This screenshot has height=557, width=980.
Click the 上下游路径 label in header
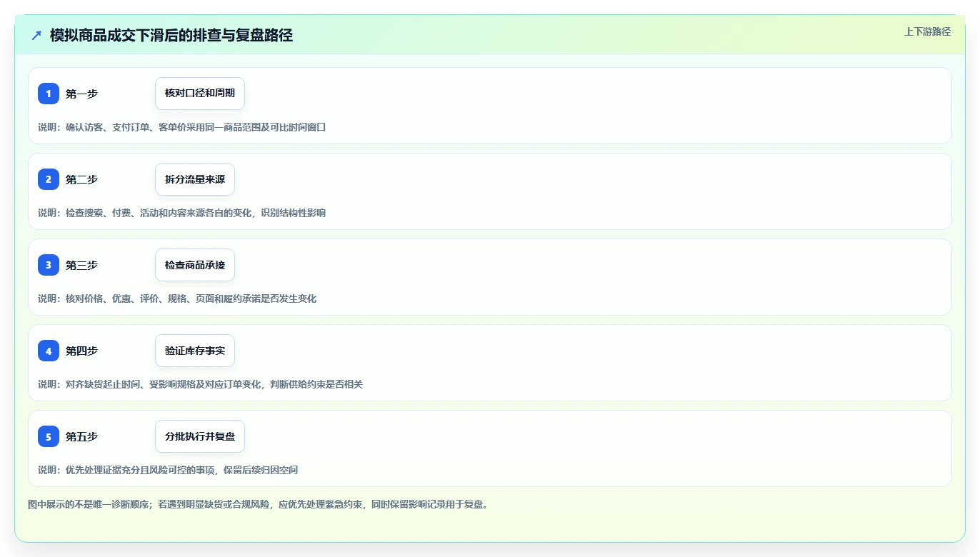[927, 31]
